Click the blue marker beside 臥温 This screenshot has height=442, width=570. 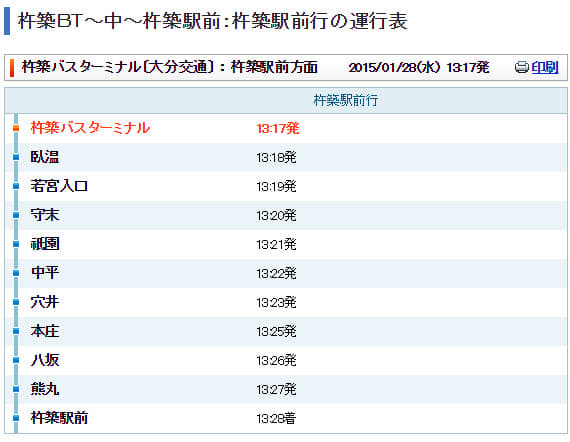16,157
